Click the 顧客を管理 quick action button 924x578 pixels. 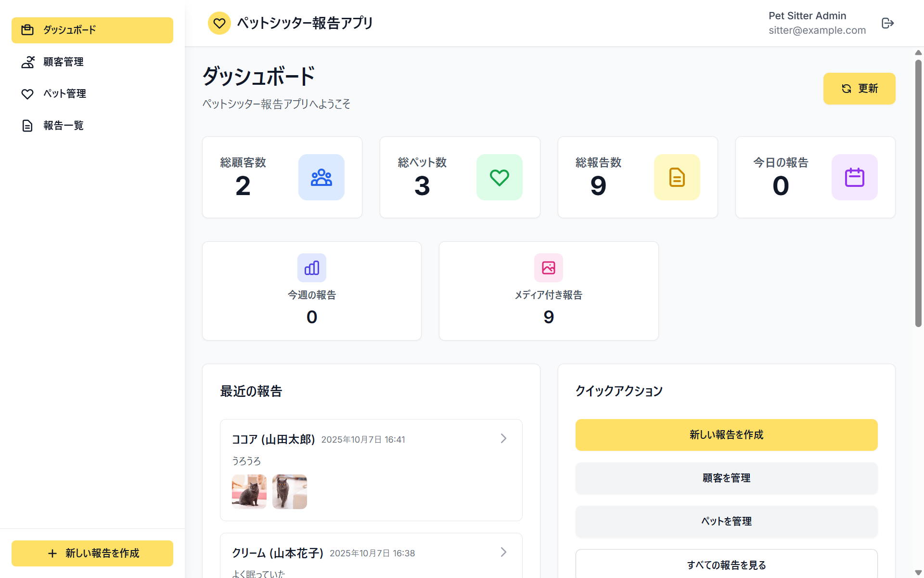pyautogui.click(x=726, y=478)
